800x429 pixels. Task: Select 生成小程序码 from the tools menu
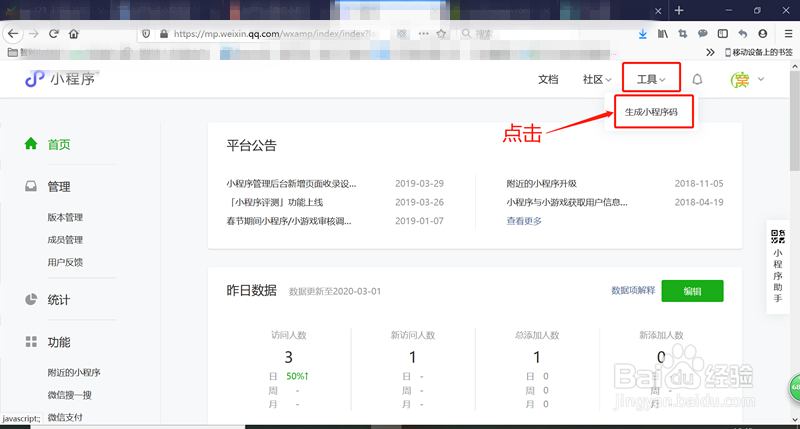point(651,112)
